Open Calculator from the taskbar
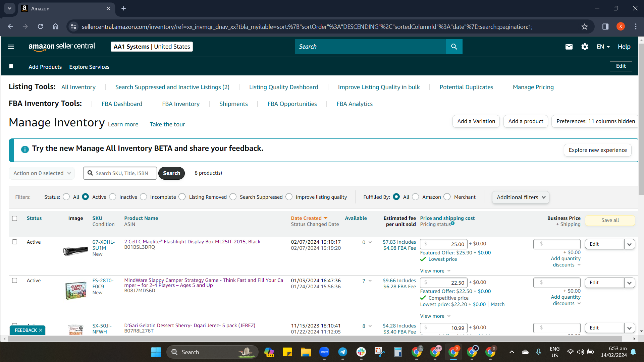Viewport: 644px width, 362px height. click(398, 352)
